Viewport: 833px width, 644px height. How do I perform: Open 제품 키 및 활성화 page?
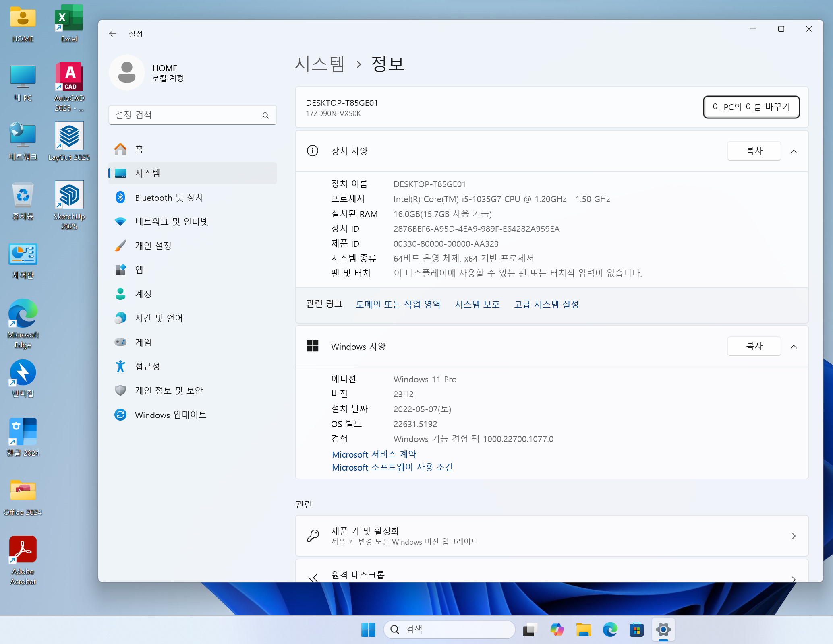point(552,536)
